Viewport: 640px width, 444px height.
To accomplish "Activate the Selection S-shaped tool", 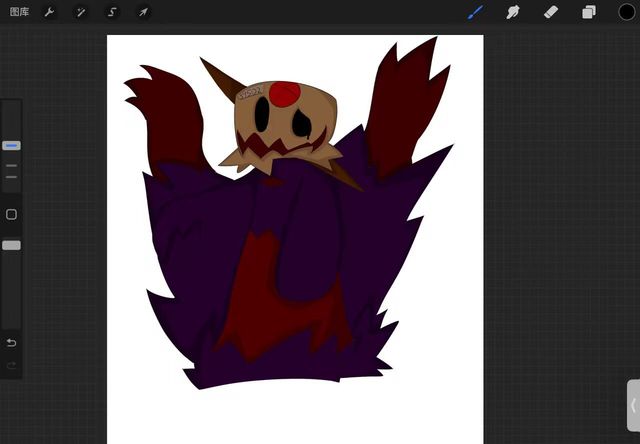I will [x=112, y=12].
